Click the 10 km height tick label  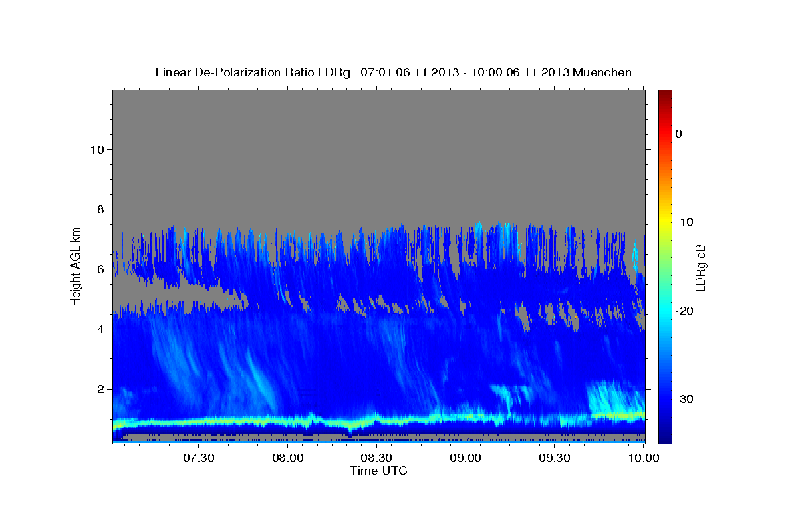pyautogui.click(x=96, y=149)
